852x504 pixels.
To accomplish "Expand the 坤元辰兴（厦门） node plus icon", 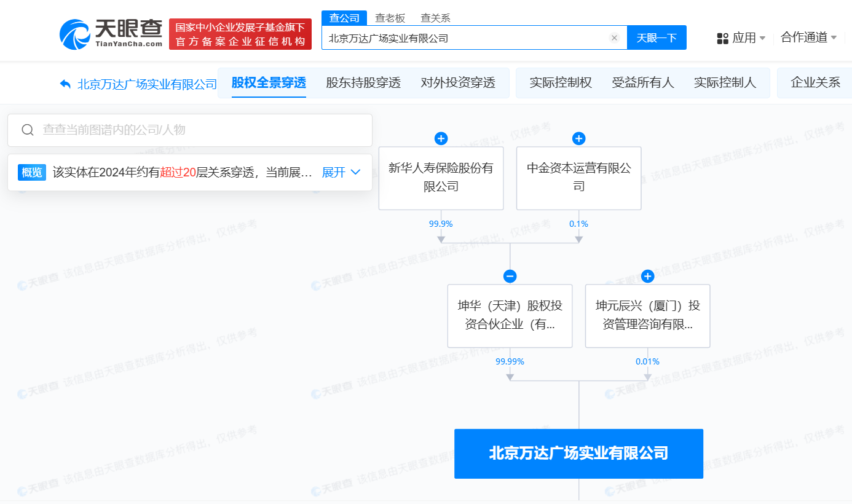I will (647, 276).
